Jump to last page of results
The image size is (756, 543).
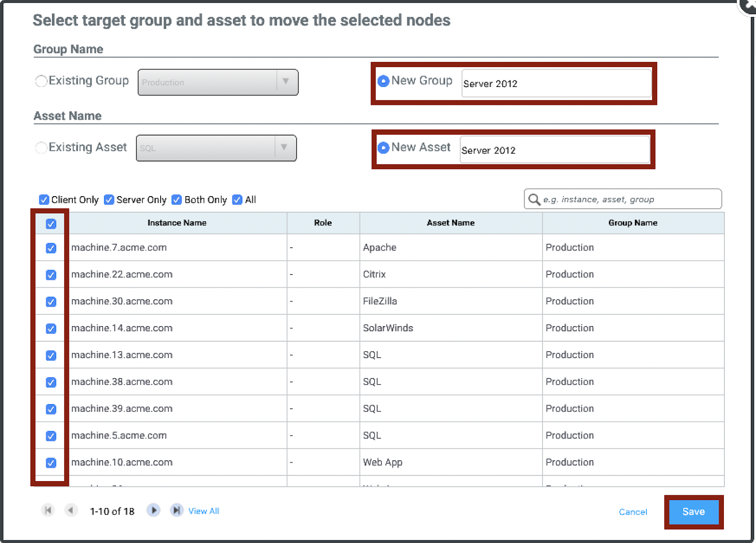pos(176,510)
